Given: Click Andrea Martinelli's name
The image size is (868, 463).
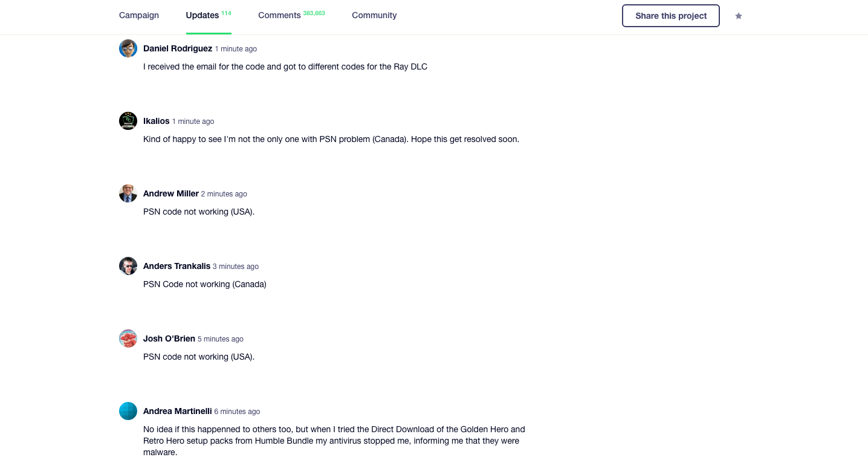Looking at the screenshot, I should [177, 411].
